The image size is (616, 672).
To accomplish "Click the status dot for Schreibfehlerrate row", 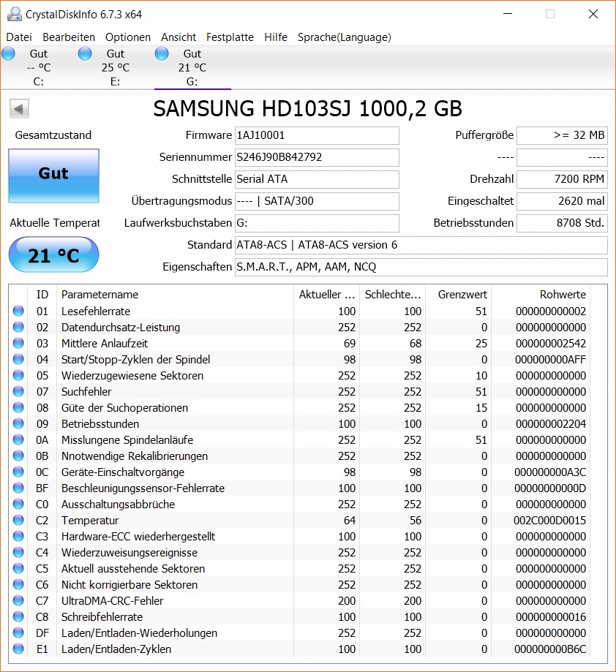I will [x=17, y=616].
